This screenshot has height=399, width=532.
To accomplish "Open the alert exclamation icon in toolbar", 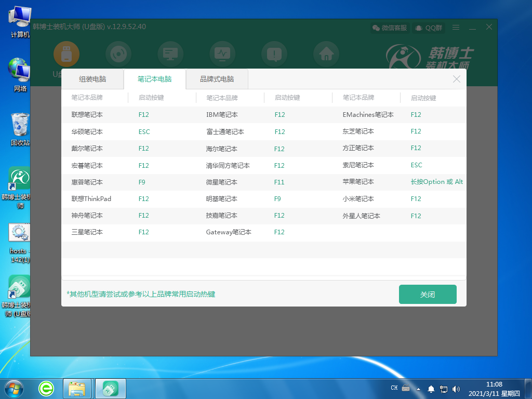I will pos(274,54).
